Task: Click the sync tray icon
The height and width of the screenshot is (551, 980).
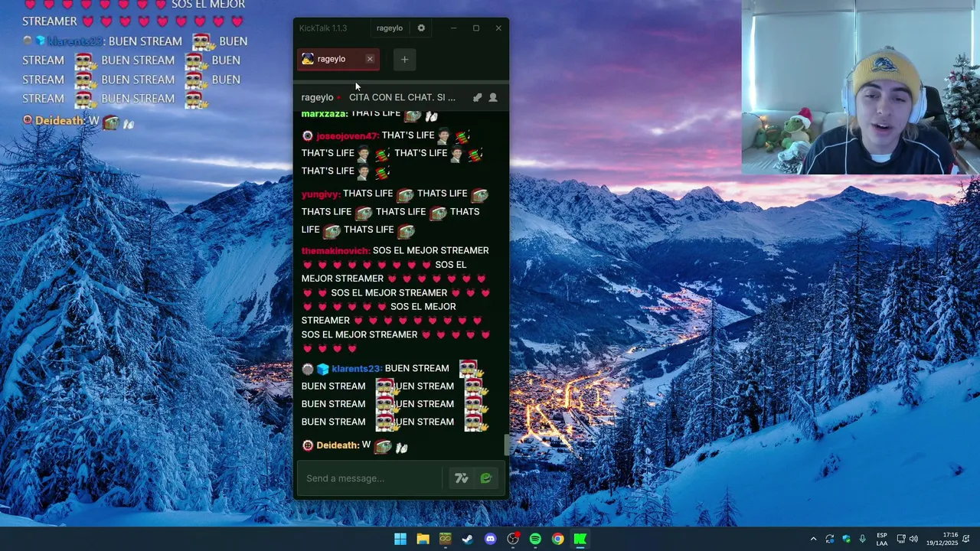Action: pyautogui.click(x=830, y=540)
